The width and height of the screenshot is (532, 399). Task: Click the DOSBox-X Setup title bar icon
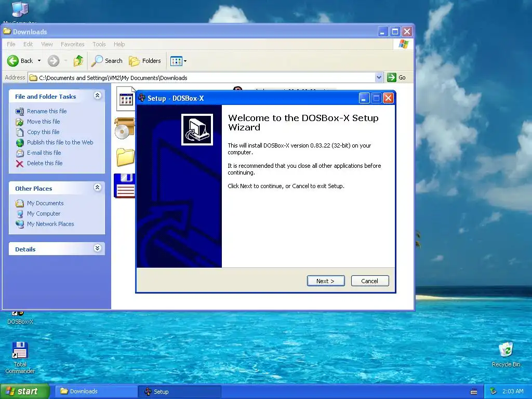(x=142, y=98)
